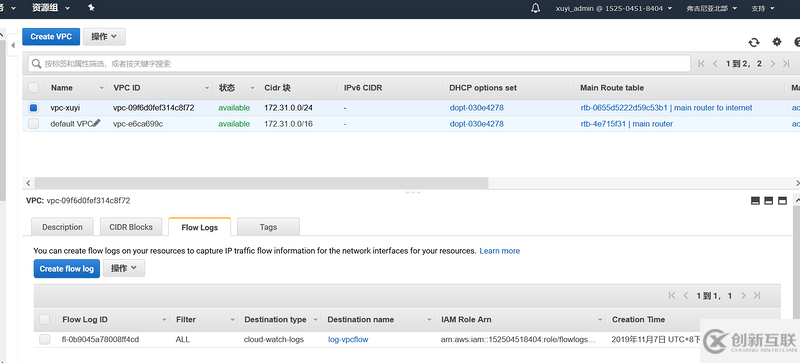
Task: Click the cloud-watch-logs destination type cell
Action: [273, 340]
